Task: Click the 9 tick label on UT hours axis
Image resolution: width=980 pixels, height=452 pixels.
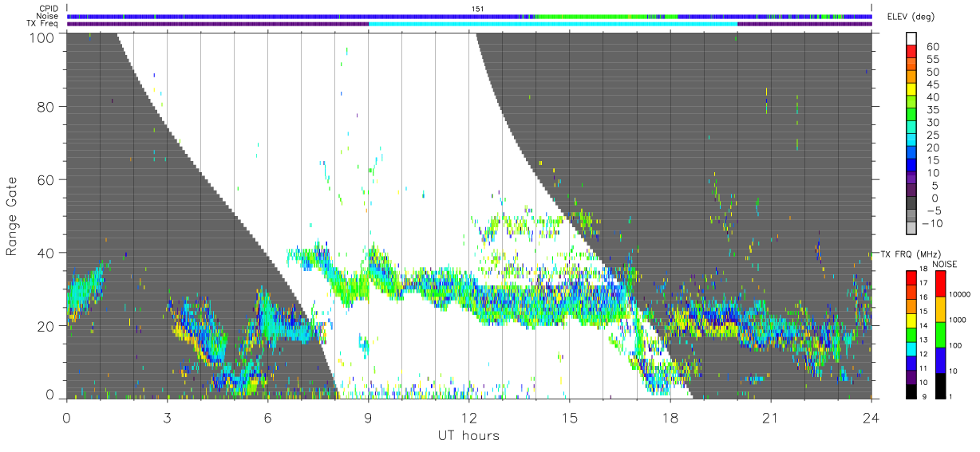Action: click(368, 418)
